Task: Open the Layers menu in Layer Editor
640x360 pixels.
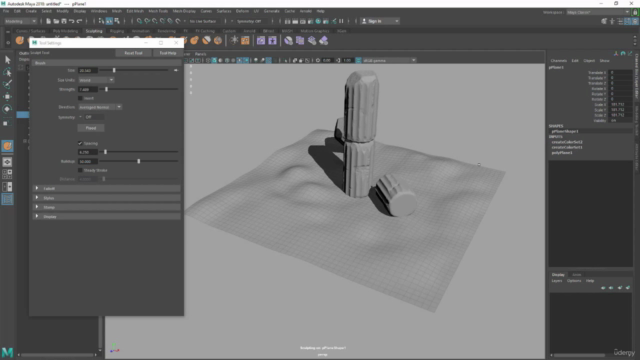Action: pos(557,281)
